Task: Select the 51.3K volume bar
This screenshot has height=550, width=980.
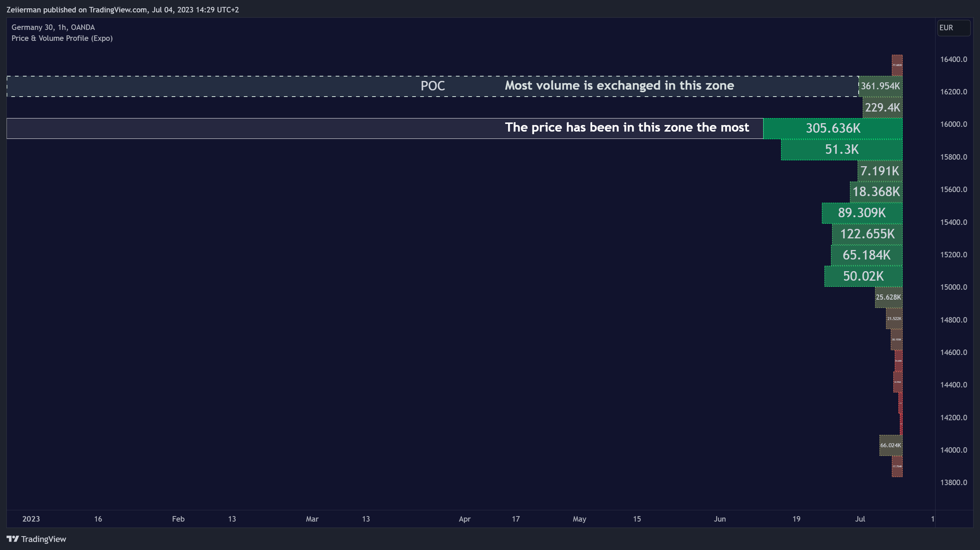Action: tap(842, 150)
